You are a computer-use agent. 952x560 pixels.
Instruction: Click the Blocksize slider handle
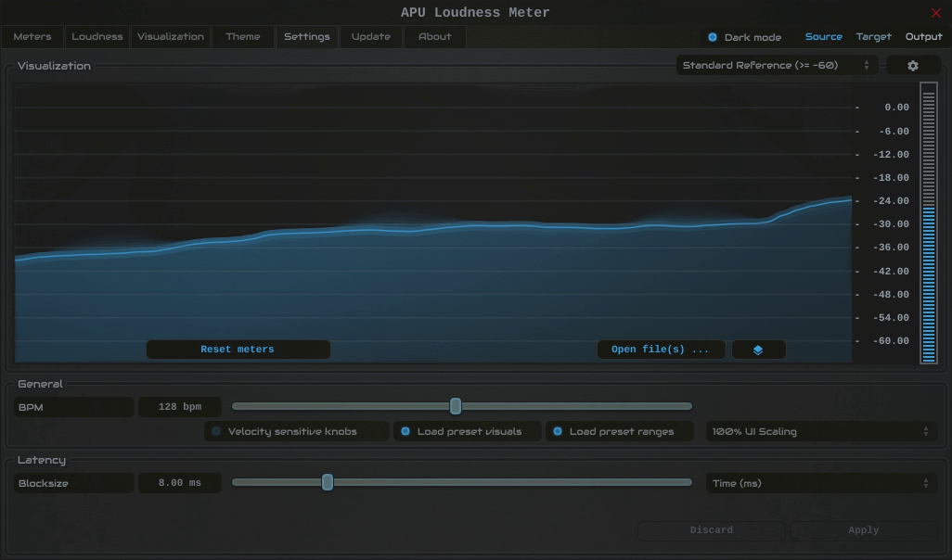328,482
